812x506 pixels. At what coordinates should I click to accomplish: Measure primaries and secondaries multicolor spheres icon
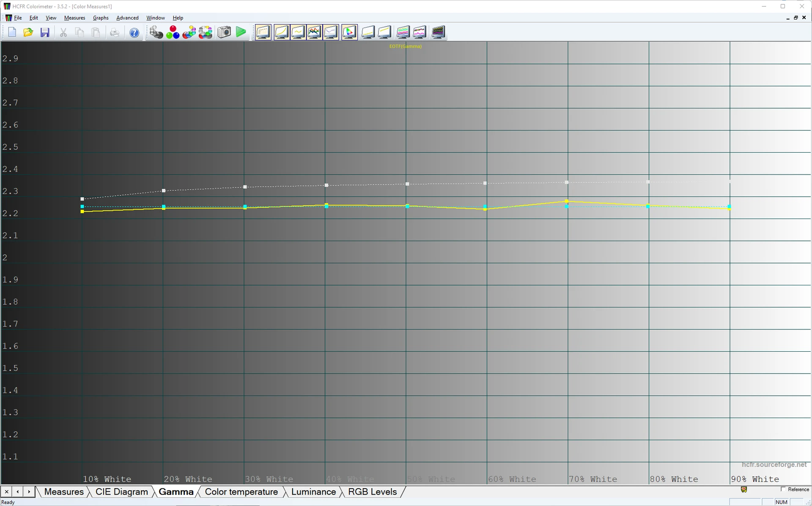189,32
